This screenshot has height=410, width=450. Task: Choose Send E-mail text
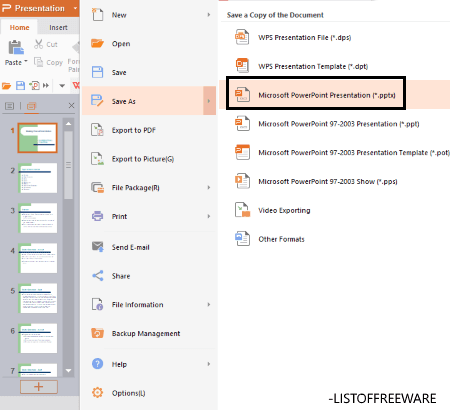click(131, 247)
